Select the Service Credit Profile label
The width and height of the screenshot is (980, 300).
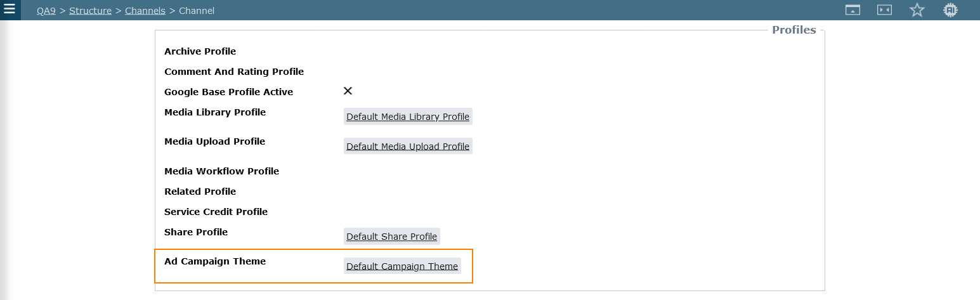[216, 212]
